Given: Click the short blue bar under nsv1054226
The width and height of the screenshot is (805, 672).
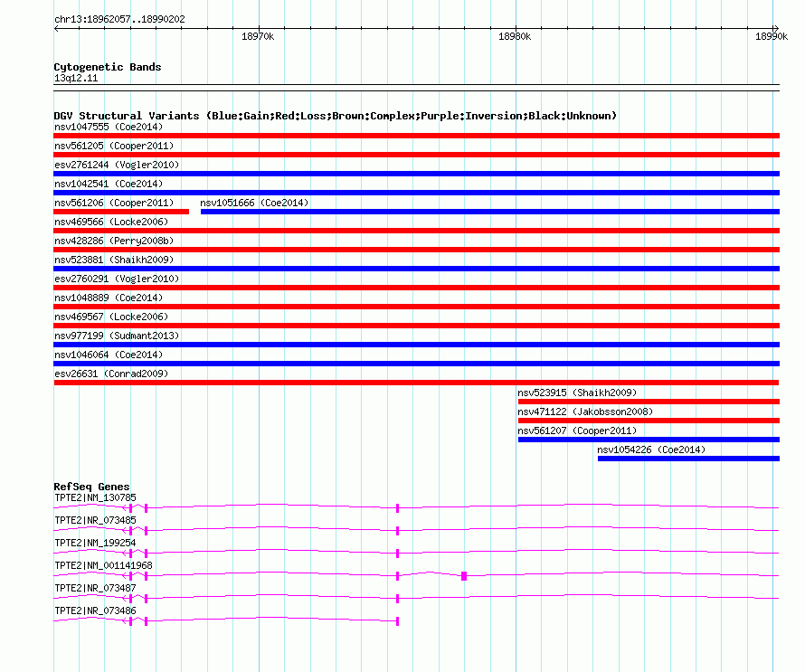Looking at the screenshot, I should coord(688,459).
